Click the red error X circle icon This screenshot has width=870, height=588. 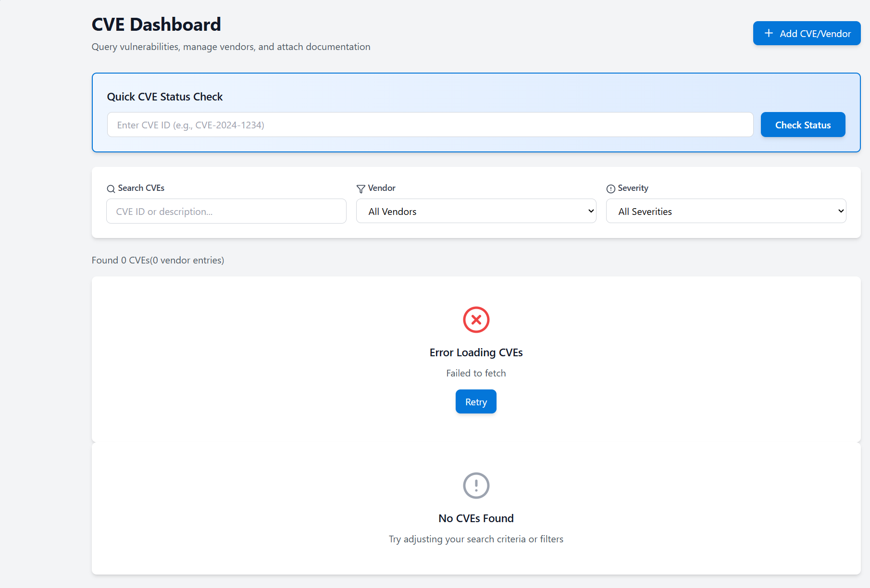click(x=476, y=320)
